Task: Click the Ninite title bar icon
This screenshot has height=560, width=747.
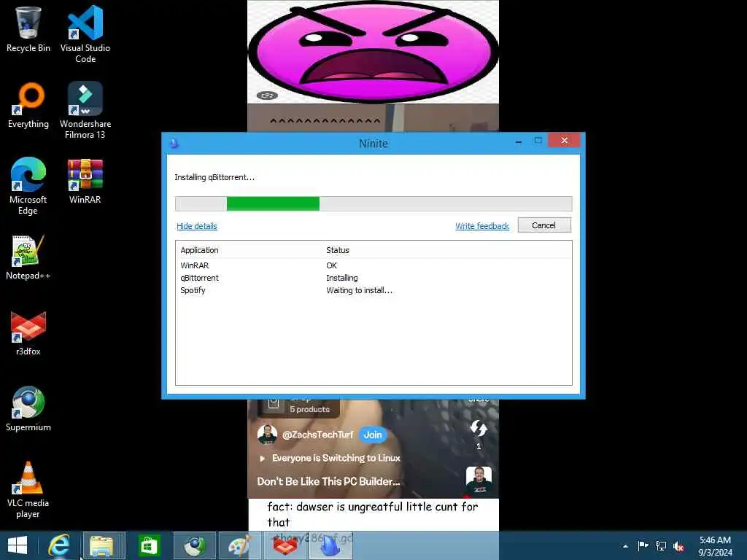Action: pos(174,143)
